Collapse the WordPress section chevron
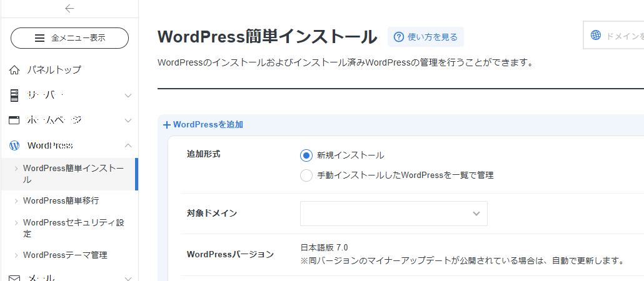This screenshot has width=644, height=281. pyautogui.click(x=128, y=145)
